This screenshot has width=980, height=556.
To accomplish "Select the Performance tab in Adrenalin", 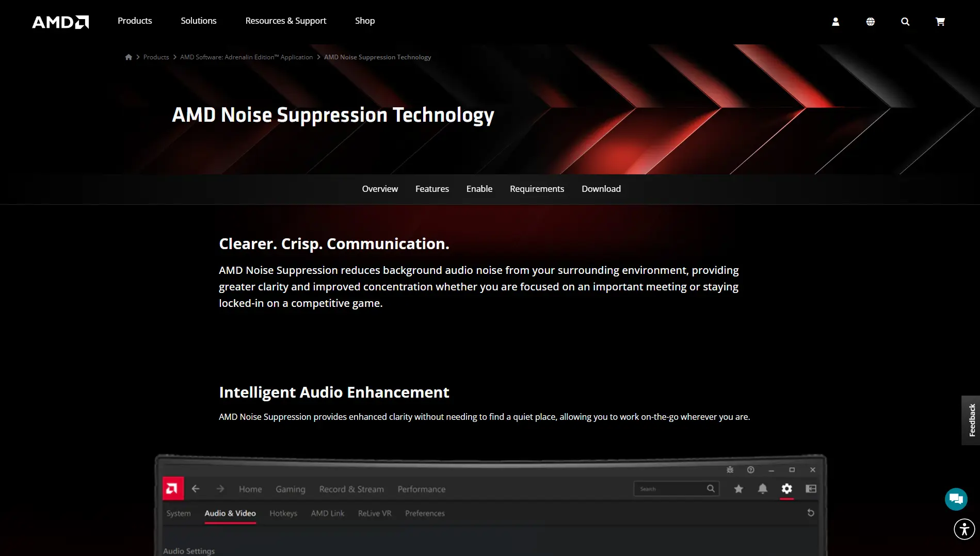I will tap(421, 489).
